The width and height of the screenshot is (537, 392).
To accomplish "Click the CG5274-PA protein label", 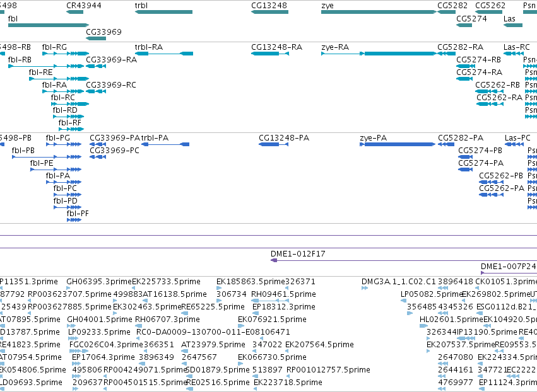I will click(481, 163).
